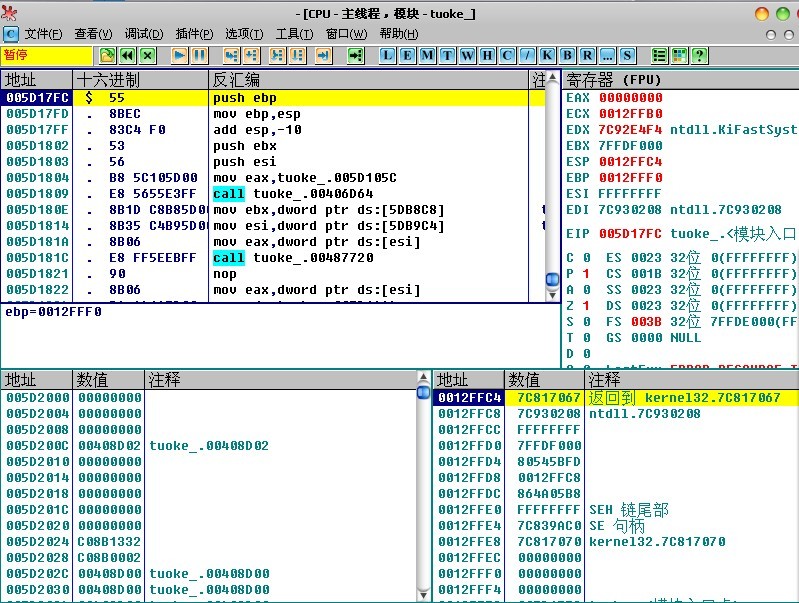This screenshot has width=799, height=603.
Task: Click the Trace into toolbar icon
Action: [277, 55]
